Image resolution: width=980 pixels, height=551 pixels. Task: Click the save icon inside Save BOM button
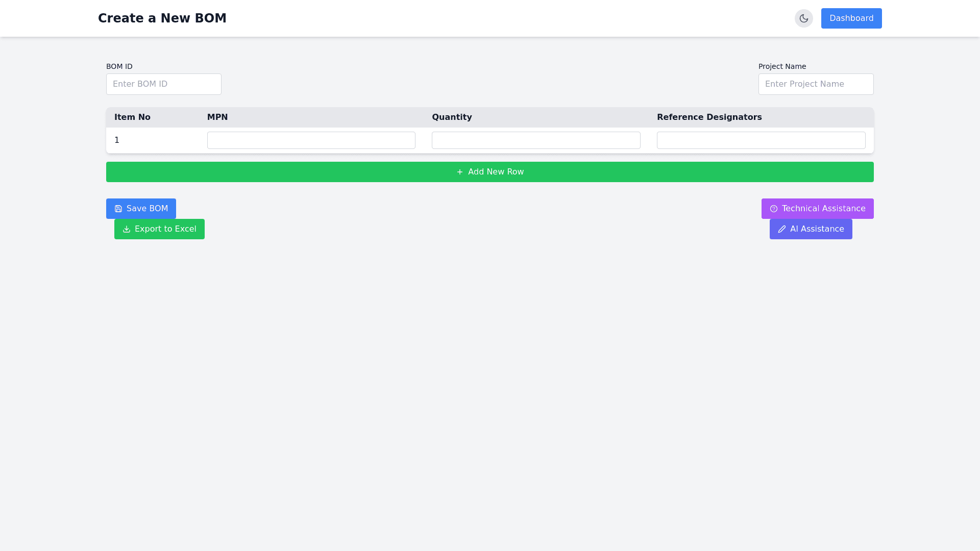[118, 209]
